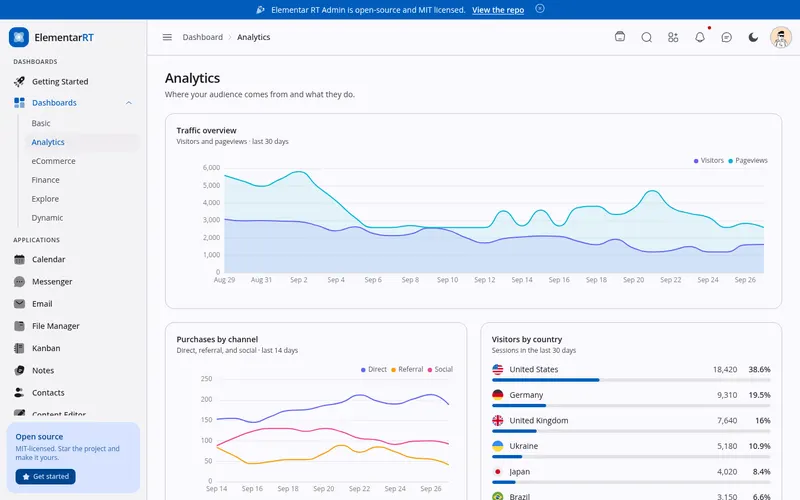Click the Traffic overview card title
This screenshot has height=500, width=800.
207,130
